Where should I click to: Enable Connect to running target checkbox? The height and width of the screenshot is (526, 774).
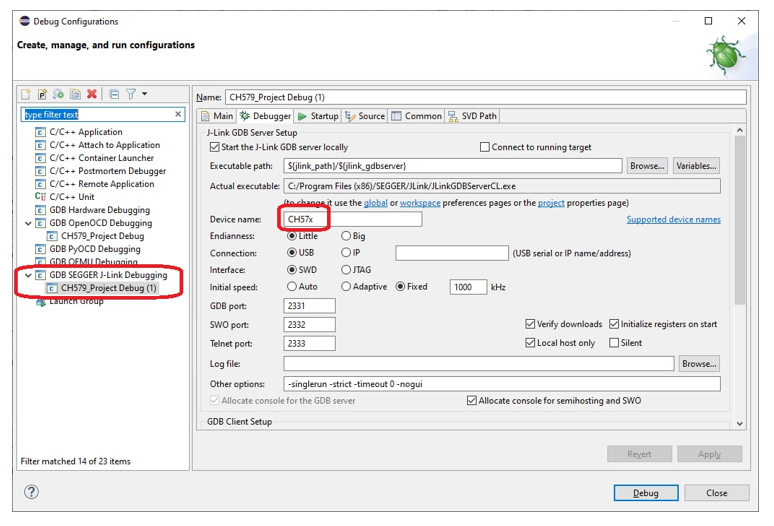485,147
